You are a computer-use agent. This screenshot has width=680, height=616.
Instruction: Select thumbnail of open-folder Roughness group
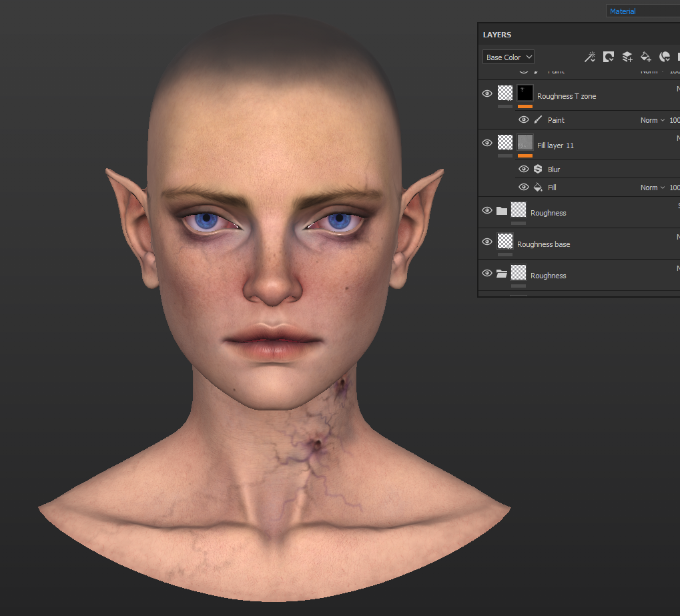(519, 272)
